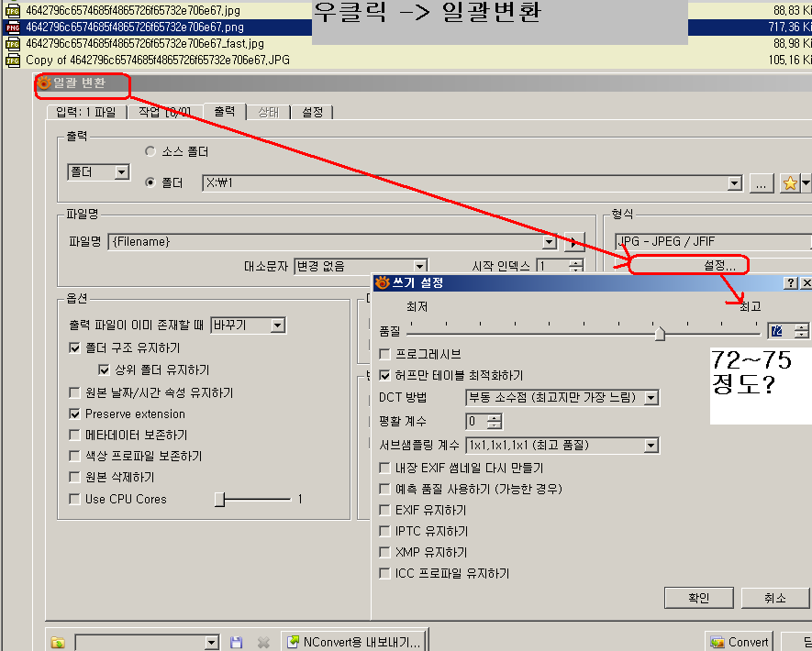The height and width of the screenshot is (651, 812).
Task: Open the JPG - JPEG / JFIF format dropdown
Action: click(x=713, y=242)
